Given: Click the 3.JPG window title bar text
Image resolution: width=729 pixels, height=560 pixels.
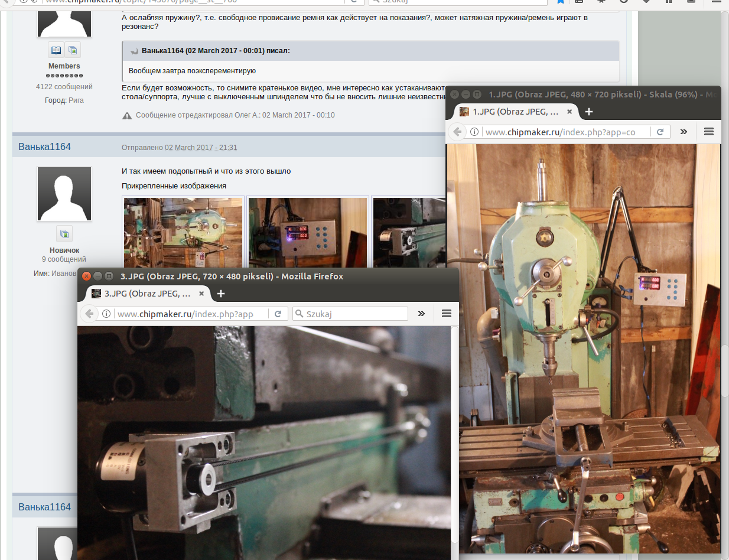Looking at the screenshot, I should [x=232, y=276].
